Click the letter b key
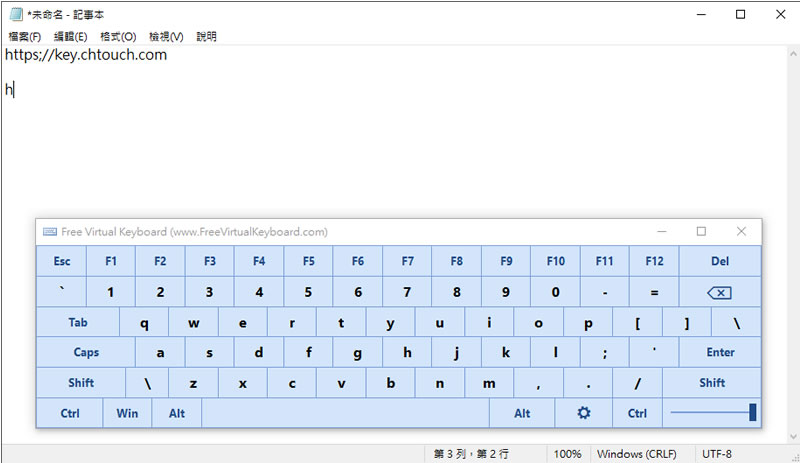The width and height of the screenshot is (800, 463). (391, 383)
